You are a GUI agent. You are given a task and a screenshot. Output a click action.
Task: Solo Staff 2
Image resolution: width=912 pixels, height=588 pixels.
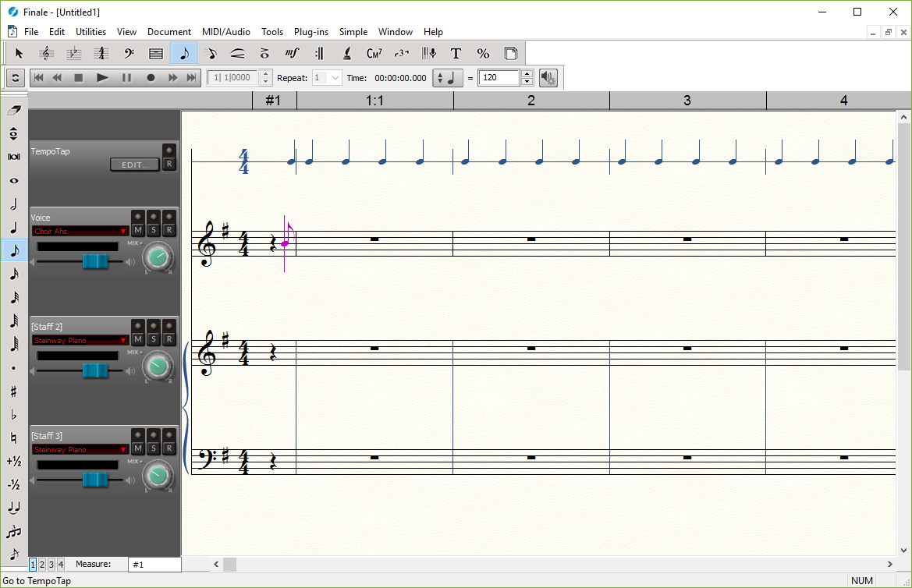(x=154, y=339)
